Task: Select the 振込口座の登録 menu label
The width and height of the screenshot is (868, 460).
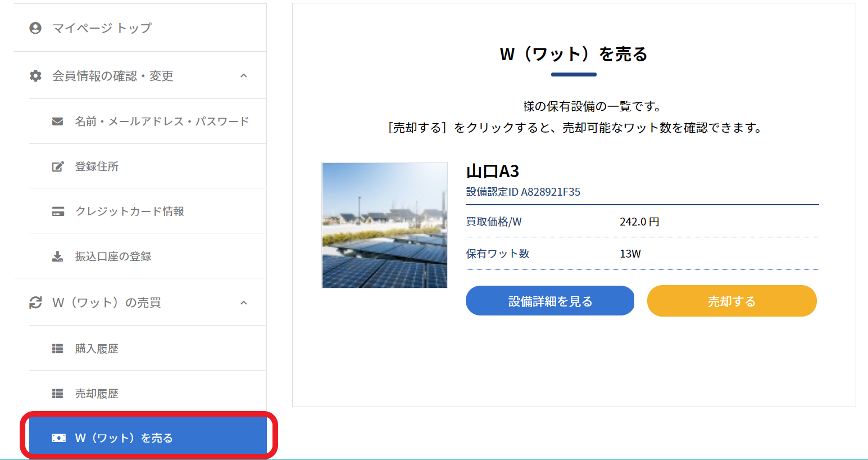Action: coord(113,256)
